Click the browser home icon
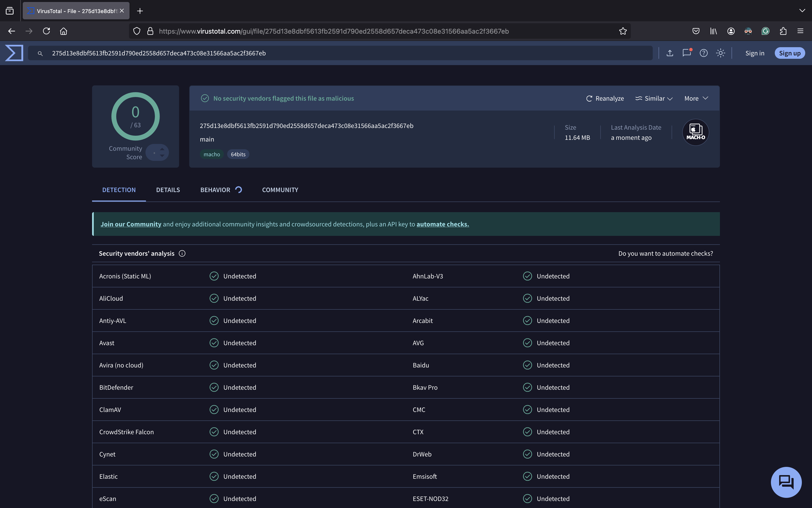Viewport: 812px width, 508px height. (63, 31)
